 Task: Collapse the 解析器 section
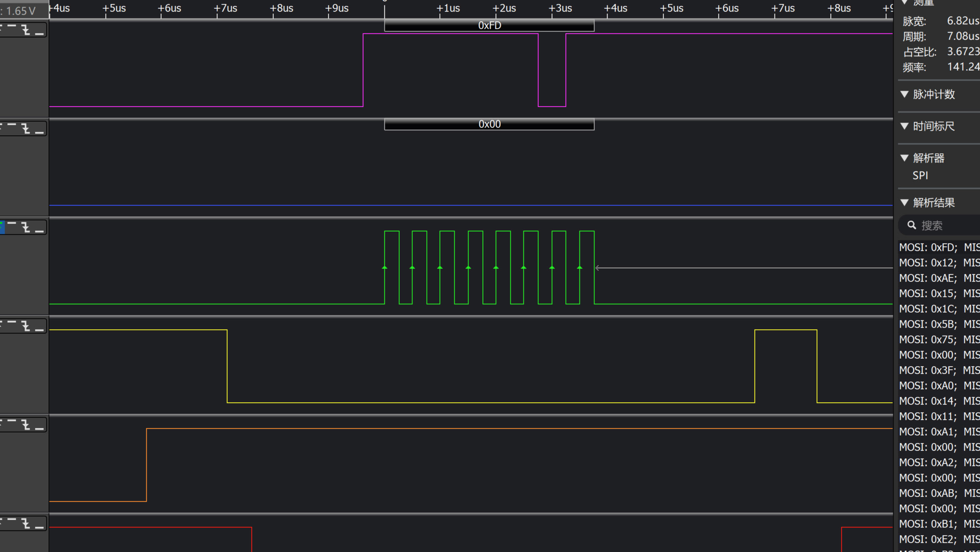(905, 158)
